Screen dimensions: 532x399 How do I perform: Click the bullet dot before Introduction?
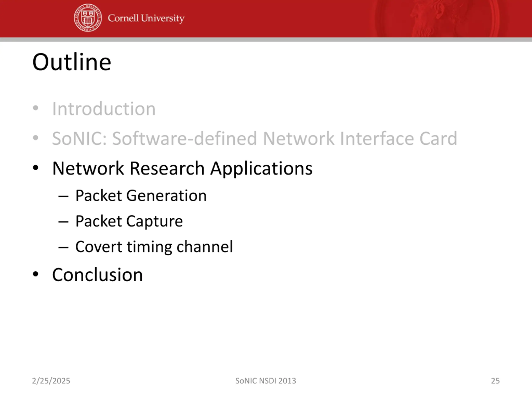[35, 108]
